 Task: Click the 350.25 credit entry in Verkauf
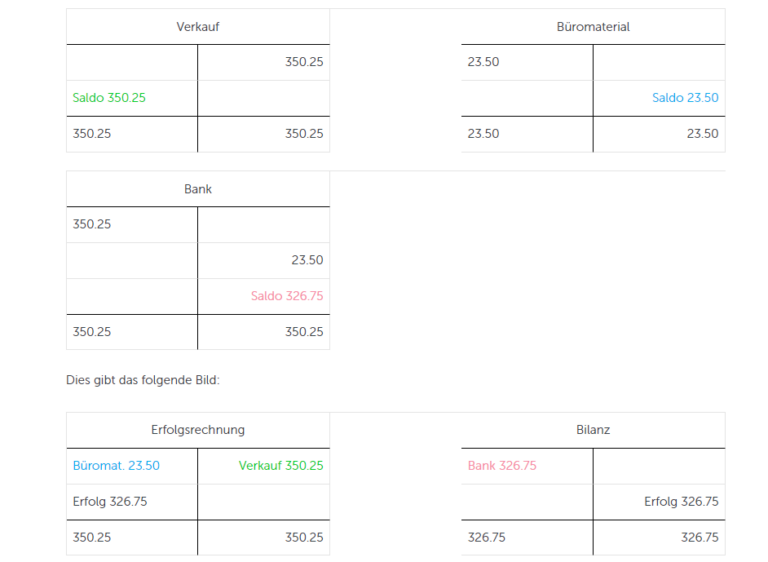pos(304,62)
